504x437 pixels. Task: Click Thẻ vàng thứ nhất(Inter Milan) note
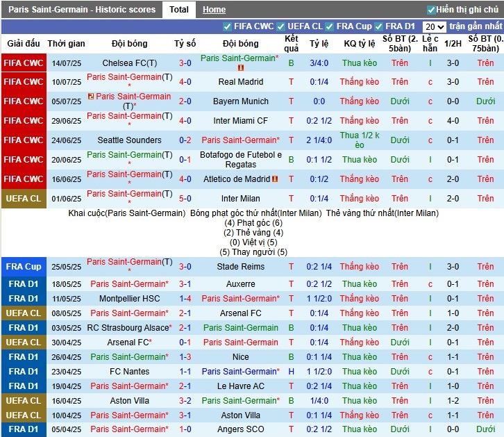[383, 213]
